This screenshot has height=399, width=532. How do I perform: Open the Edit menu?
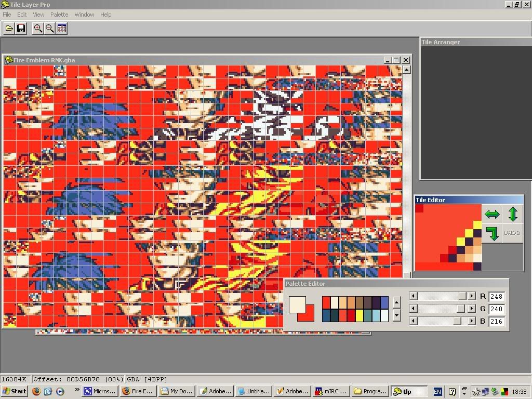coord(22,15)
